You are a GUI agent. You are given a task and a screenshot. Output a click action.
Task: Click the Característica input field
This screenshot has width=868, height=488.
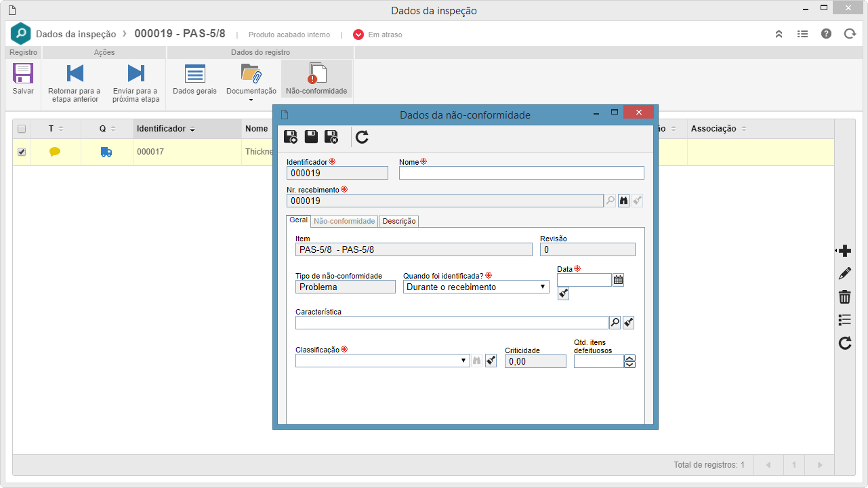(452, 323)
